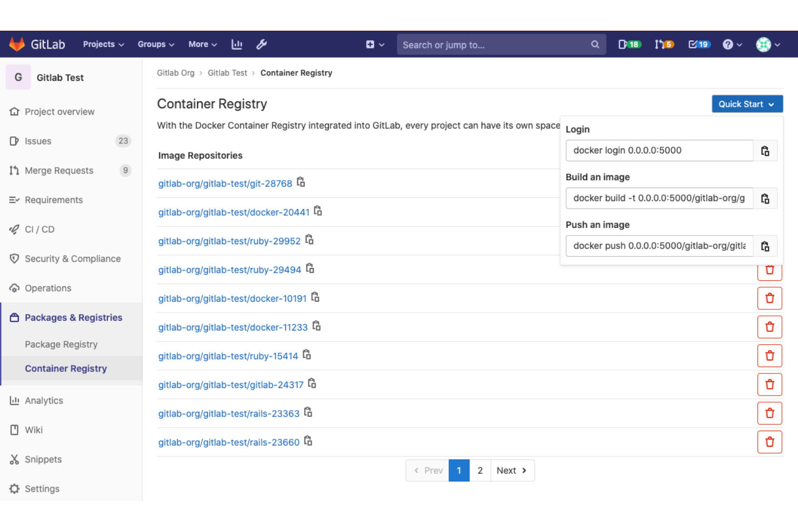Click the docker push command field
798x532 pixels.
coord(659,246)
